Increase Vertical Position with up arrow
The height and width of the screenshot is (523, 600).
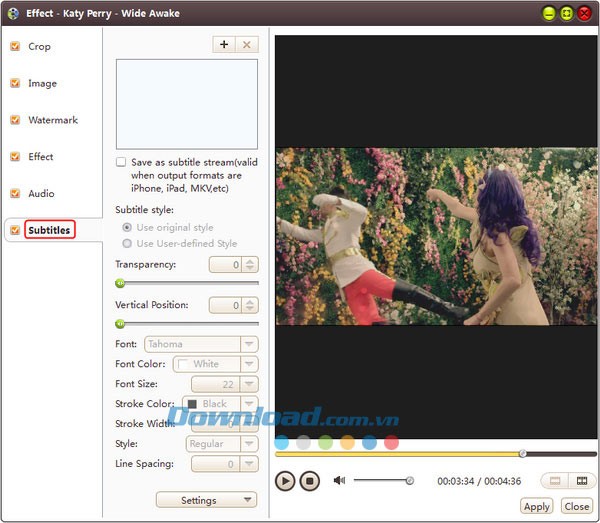coord(250,302)
